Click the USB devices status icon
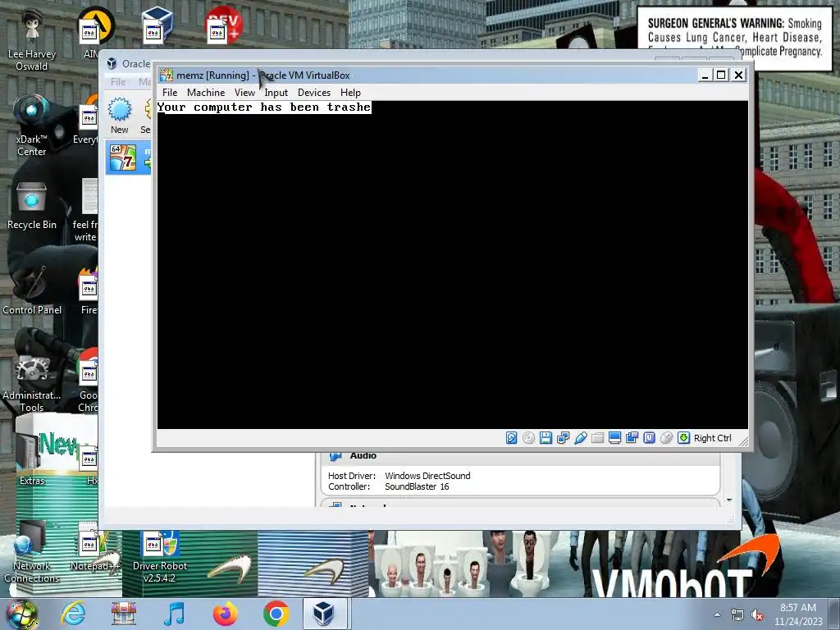Screen dimensions: 840x630 [x=580, y=438]
